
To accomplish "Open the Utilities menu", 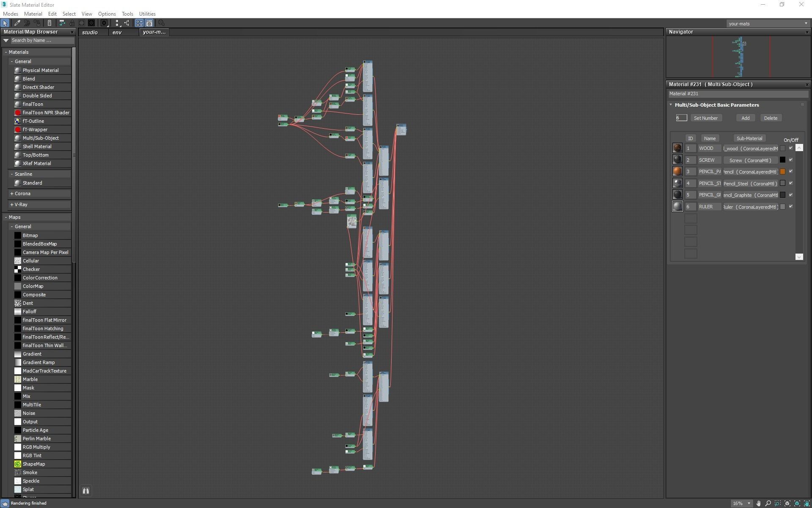I will tap(147, 14).
